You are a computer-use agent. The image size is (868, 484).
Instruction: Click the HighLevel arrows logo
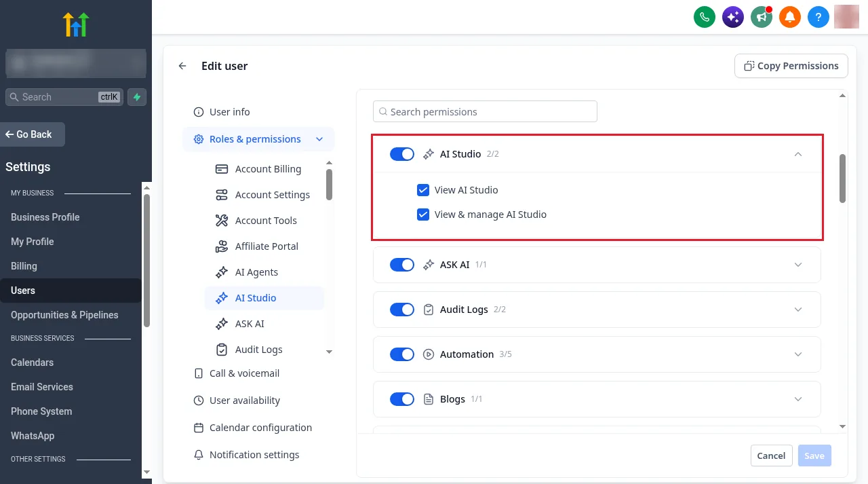76,24
